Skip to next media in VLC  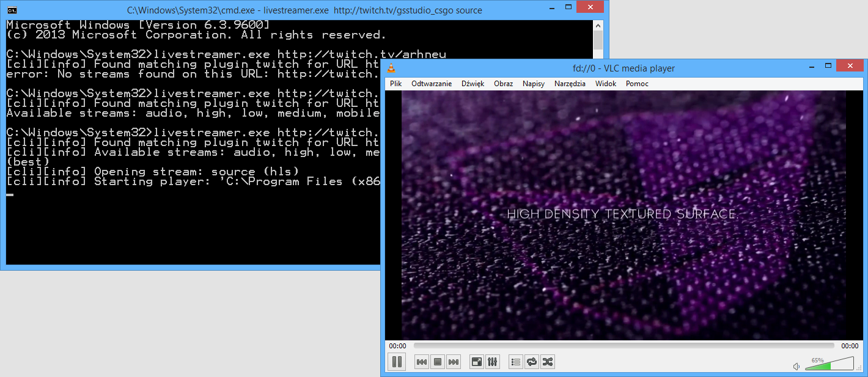coord(454,362)
